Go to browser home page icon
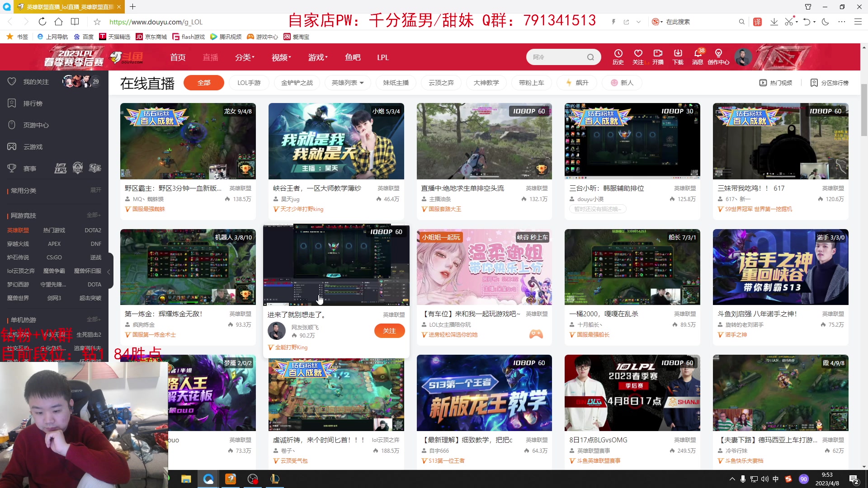The width and height of the screenshot is (868, 488). click(58, 22)
